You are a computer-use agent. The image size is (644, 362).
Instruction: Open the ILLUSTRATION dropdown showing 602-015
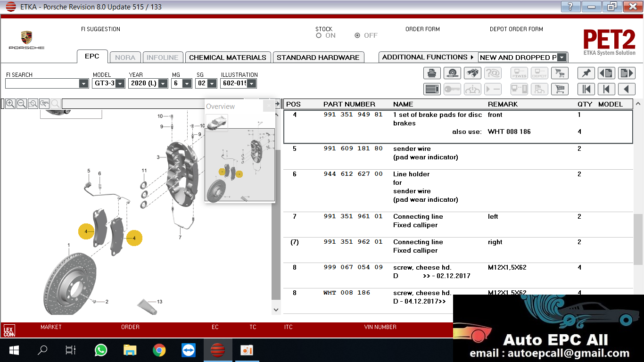point(252,83)
